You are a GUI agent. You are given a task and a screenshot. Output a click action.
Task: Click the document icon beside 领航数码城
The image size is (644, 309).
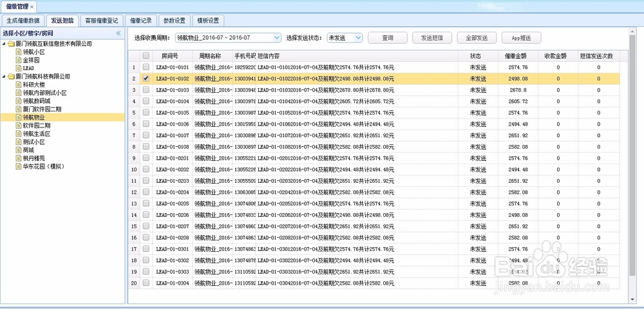[x=19, y=101]
